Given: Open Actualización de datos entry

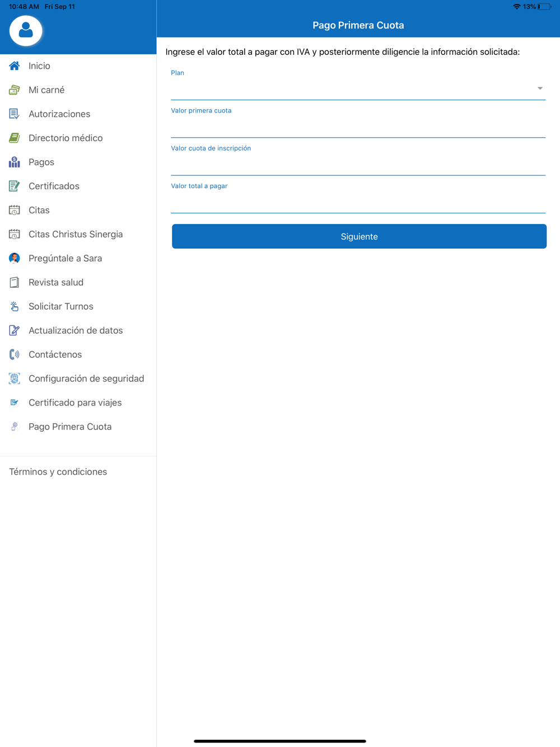Looking at the screenshot, I should (78, 330).
